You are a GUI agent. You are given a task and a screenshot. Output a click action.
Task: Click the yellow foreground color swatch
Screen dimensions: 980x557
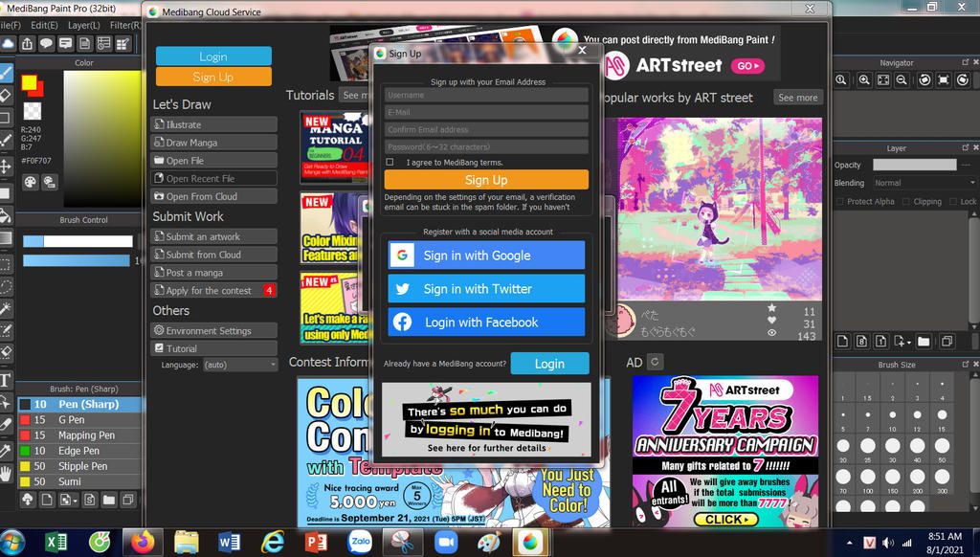[29, 82]
